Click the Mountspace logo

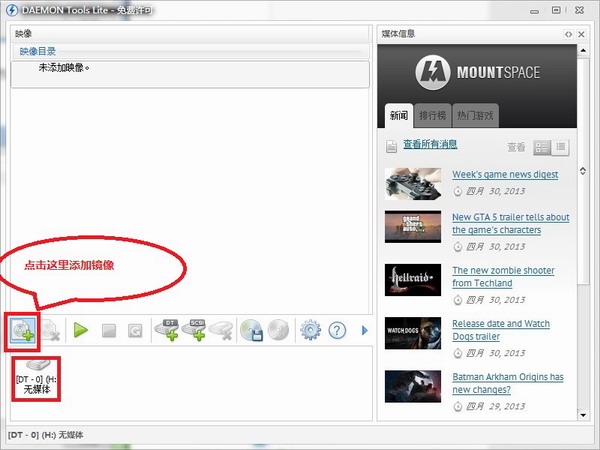[478, 73]
